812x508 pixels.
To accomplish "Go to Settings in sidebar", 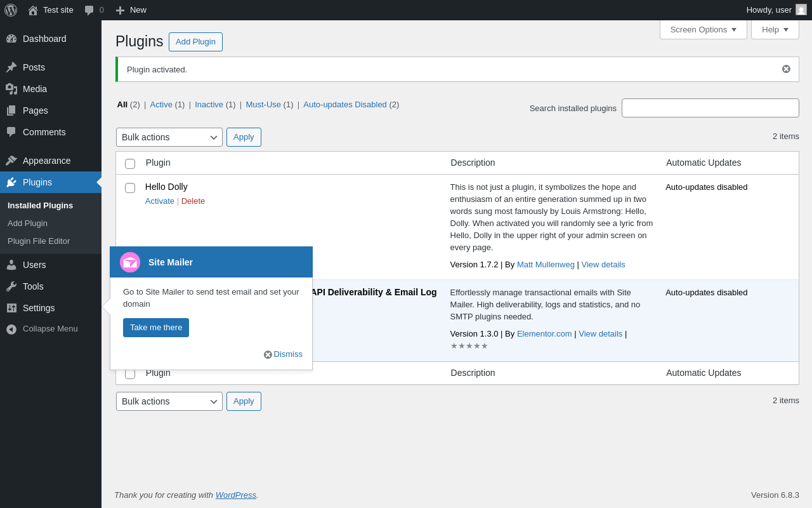I will pos(51,308).
